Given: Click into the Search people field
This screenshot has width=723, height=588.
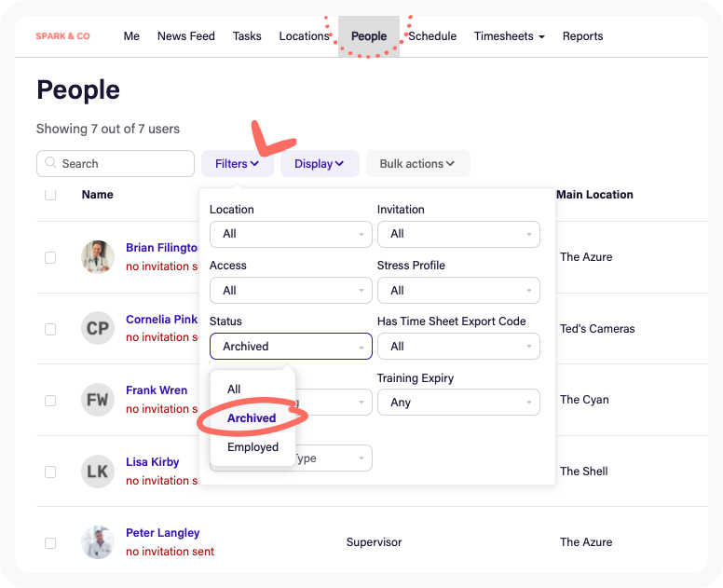Looking at the screenshot, I should pos(123,164).
